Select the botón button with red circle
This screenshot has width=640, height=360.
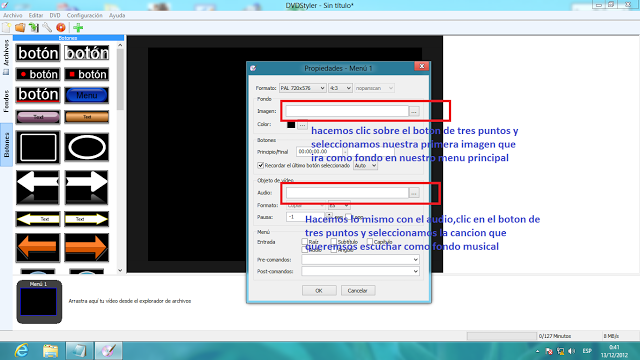[x=38, y=74]
